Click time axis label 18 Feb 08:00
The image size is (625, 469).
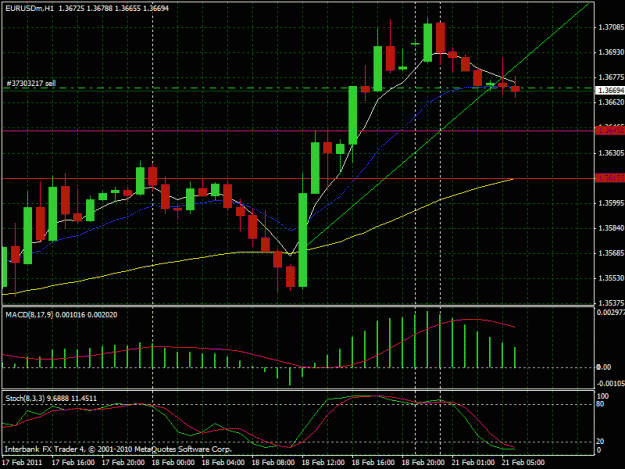pos(273,463)
